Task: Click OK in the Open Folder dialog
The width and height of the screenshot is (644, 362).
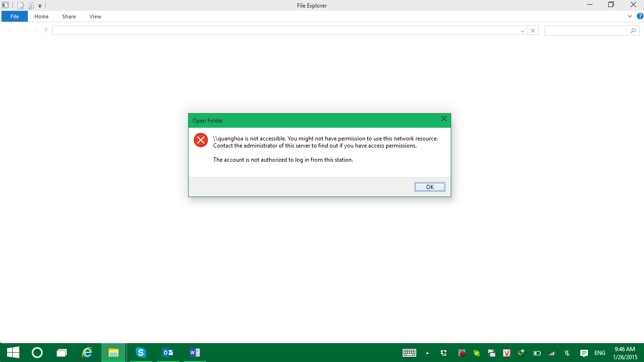Action: (429, 187)
